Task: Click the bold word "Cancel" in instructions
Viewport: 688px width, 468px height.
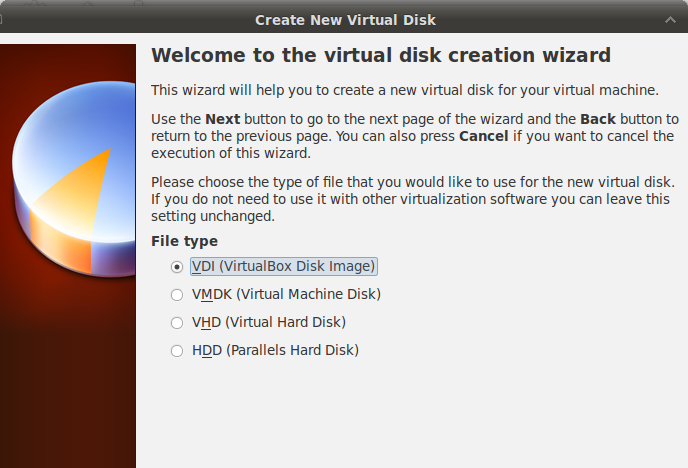Action: tap(485, 136)
